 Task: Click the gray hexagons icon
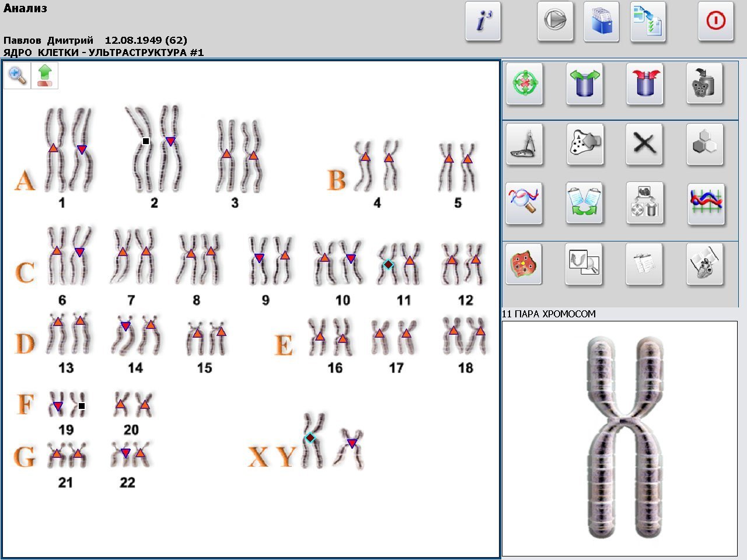click(704, 143)
